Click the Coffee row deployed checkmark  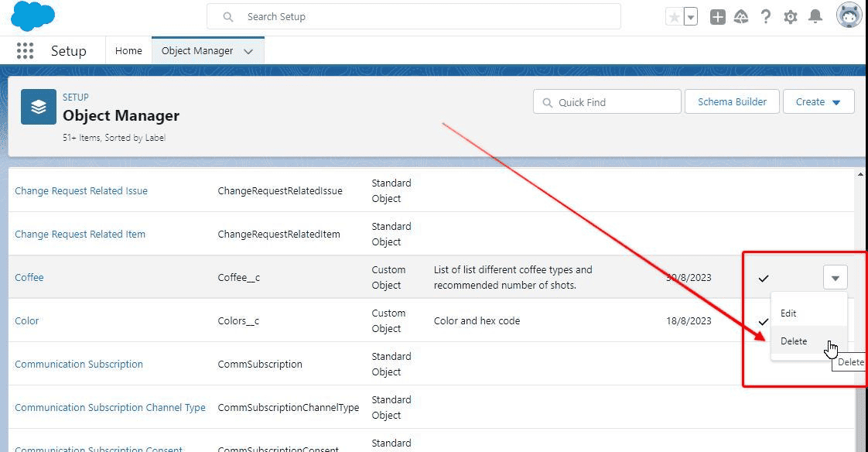[x=764, y=278]
